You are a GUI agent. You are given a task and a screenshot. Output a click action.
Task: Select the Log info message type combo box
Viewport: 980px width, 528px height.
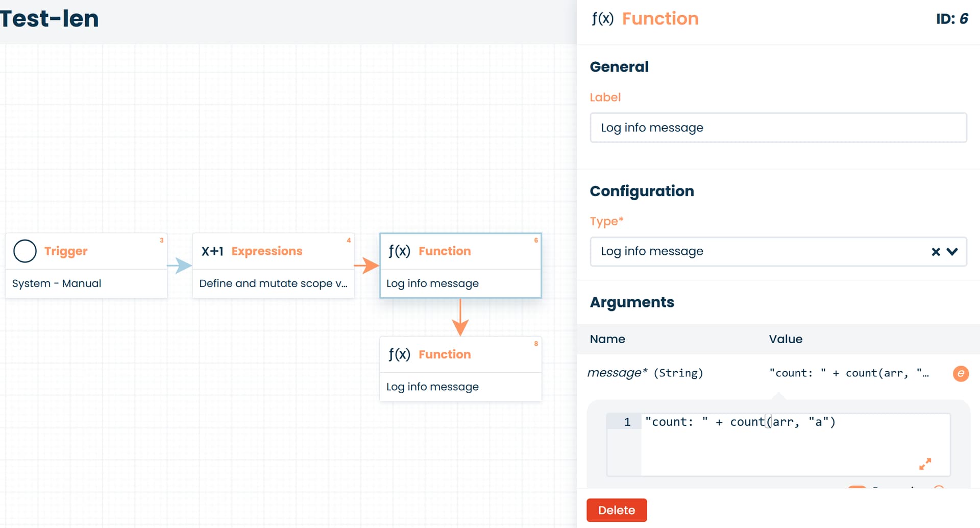click(x=778, y=251)
